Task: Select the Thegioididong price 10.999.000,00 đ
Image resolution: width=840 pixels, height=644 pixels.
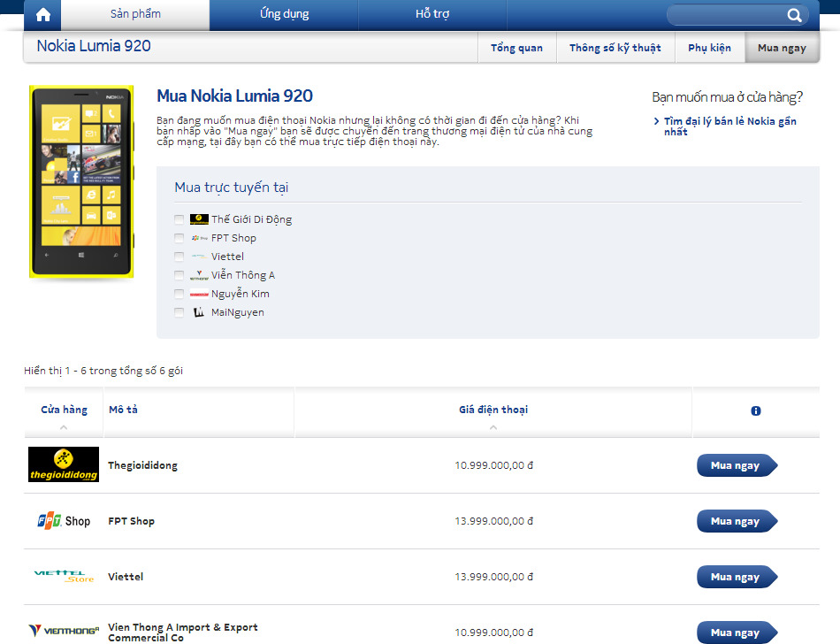Action: pyautogui.click(x=494, y=465)
